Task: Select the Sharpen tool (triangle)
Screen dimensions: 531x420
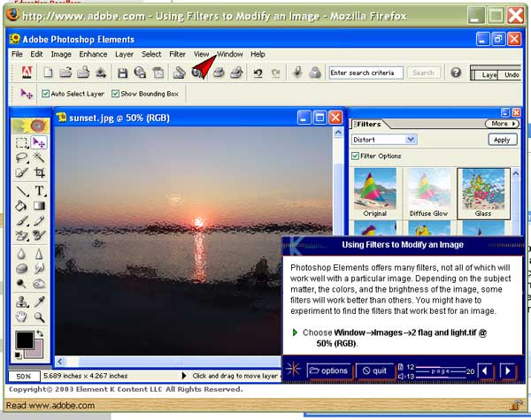Action: (39, 254)
